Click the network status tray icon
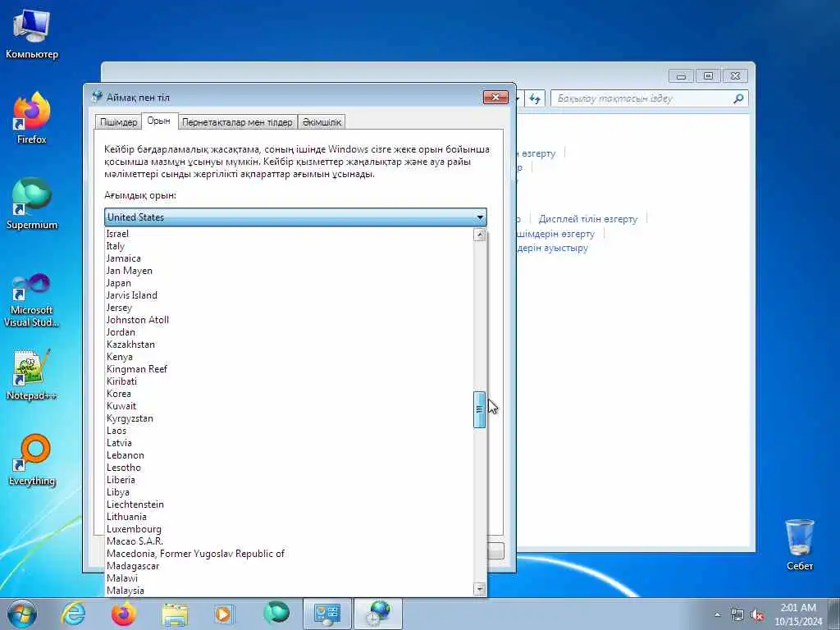This screenshot has height=630, width=840. coord(737,615)
